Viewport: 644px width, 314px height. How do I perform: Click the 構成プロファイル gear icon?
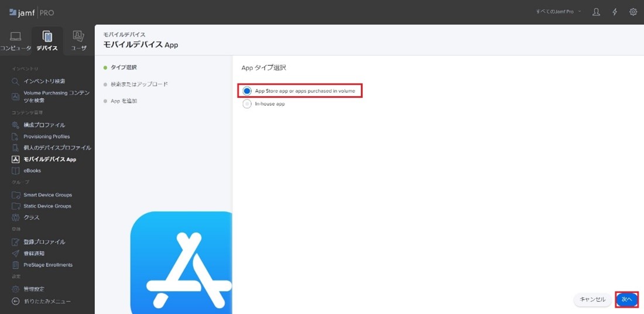pos(15,125)
